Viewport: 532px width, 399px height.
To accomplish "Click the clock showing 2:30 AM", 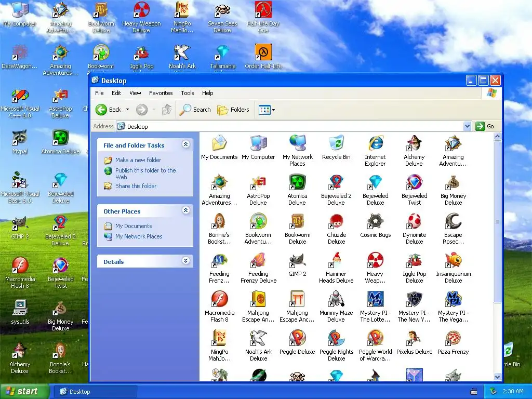I will point(513,391).
